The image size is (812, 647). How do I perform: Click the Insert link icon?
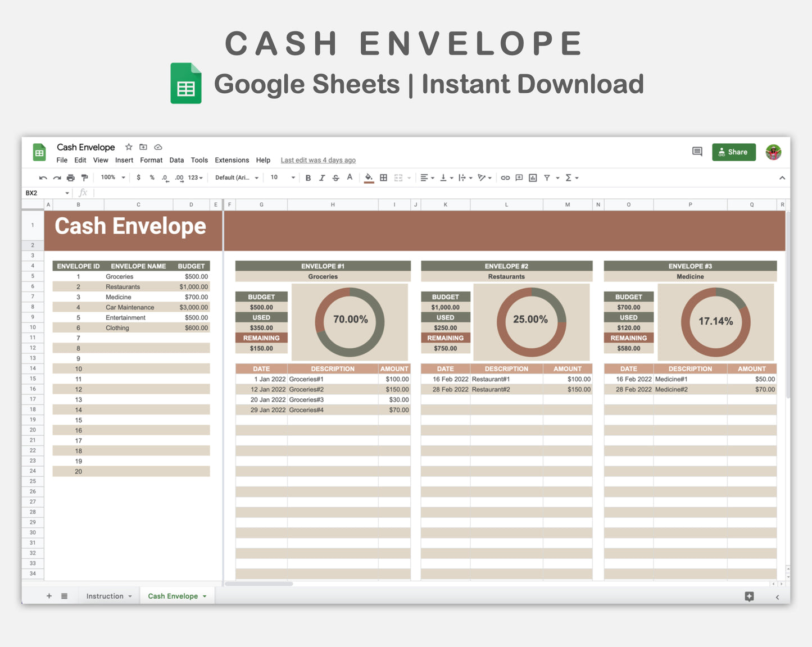[x=505, y=177]
